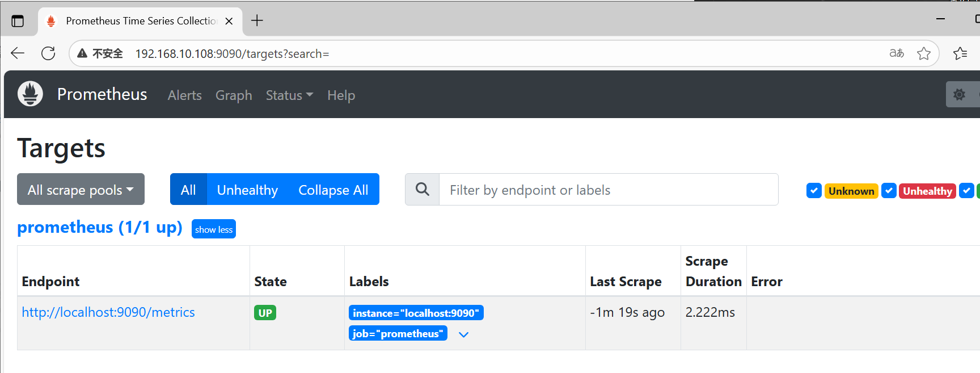Click the Prometheus flame logo in navbar
980x373 pixels.
30,94
